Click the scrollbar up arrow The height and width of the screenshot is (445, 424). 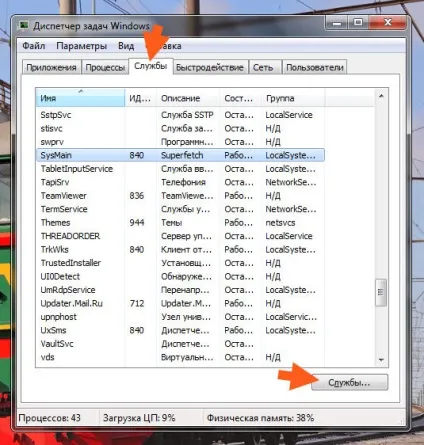(381, 96)
